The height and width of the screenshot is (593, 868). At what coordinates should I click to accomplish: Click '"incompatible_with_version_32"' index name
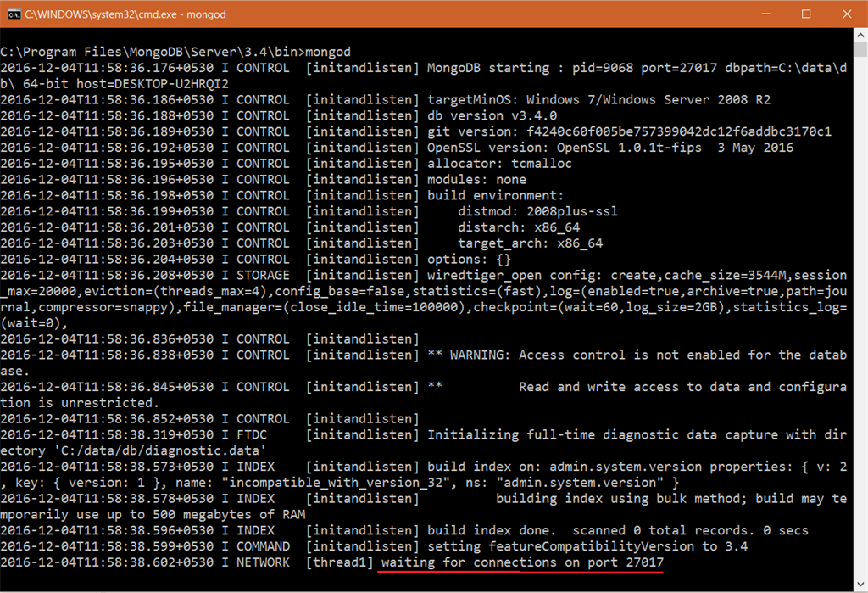click(336, 484)
